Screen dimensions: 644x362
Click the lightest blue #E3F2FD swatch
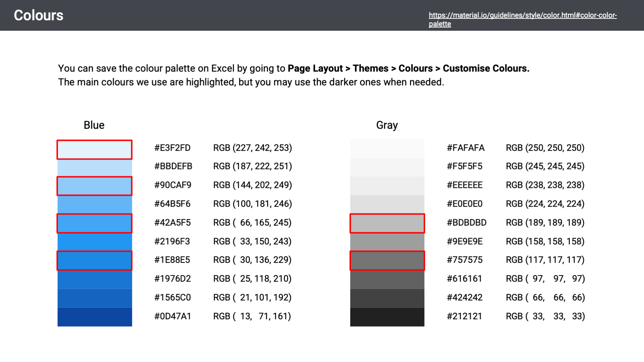95,150
